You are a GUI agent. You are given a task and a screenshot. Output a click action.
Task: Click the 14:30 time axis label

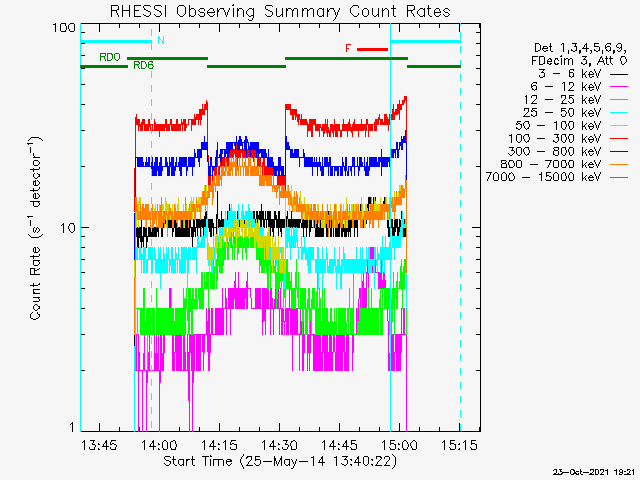[279, 445]
